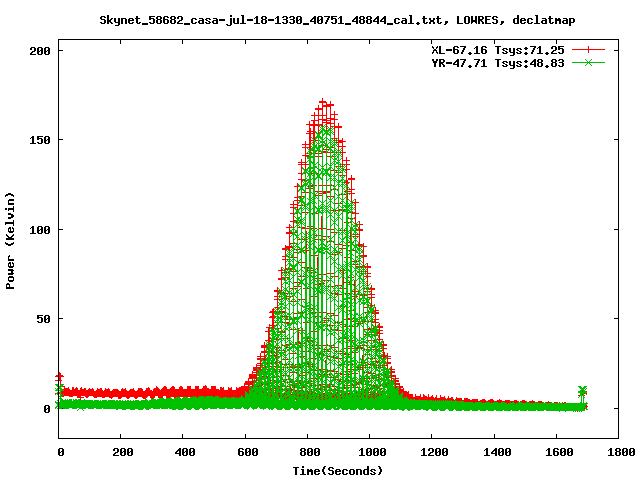Click the red line sample in the legend

coord(588,50)
